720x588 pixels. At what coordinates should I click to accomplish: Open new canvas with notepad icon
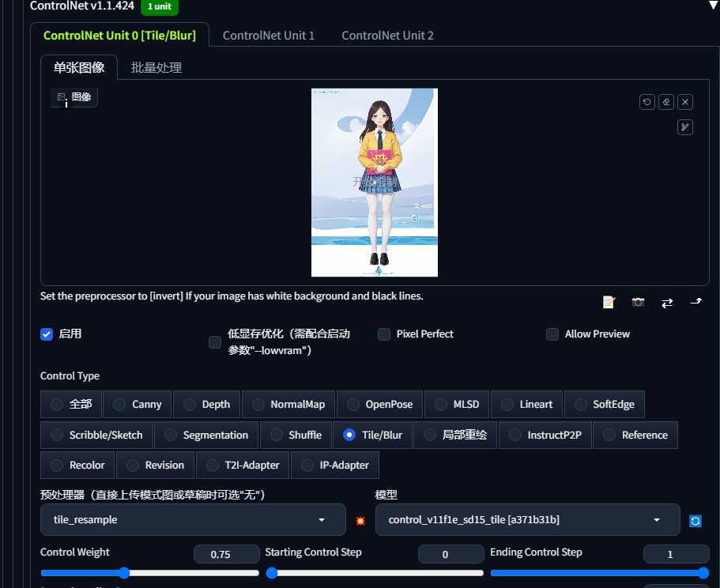pyautogui.click(x=609, y=302)
